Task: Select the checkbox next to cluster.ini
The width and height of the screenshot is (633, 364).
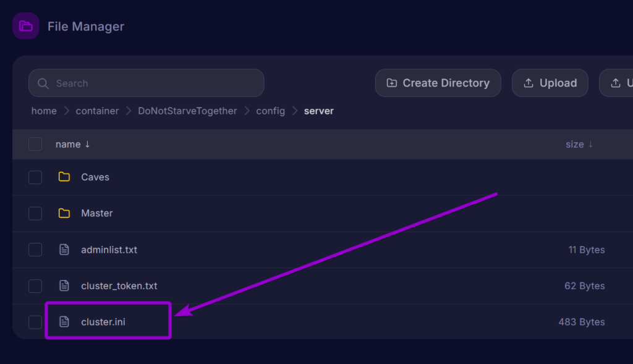Action: point(35,322)
